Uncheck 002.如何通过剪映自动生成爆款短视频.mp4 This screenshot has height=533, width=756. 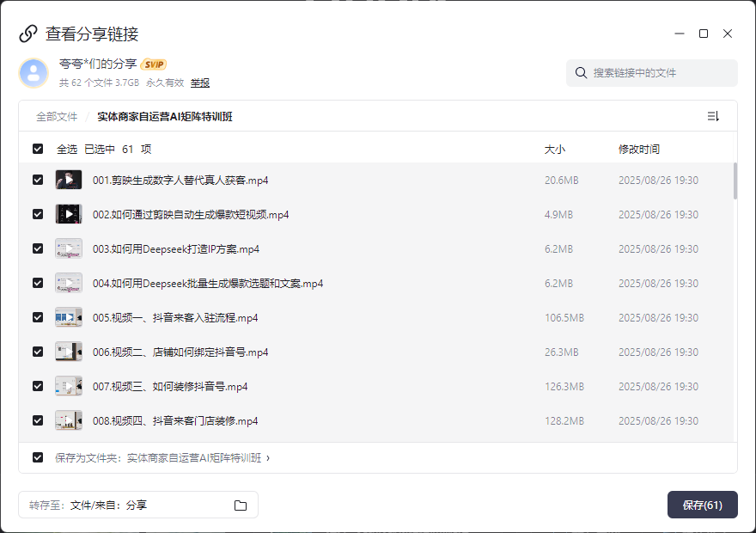[x=38, y=214]
